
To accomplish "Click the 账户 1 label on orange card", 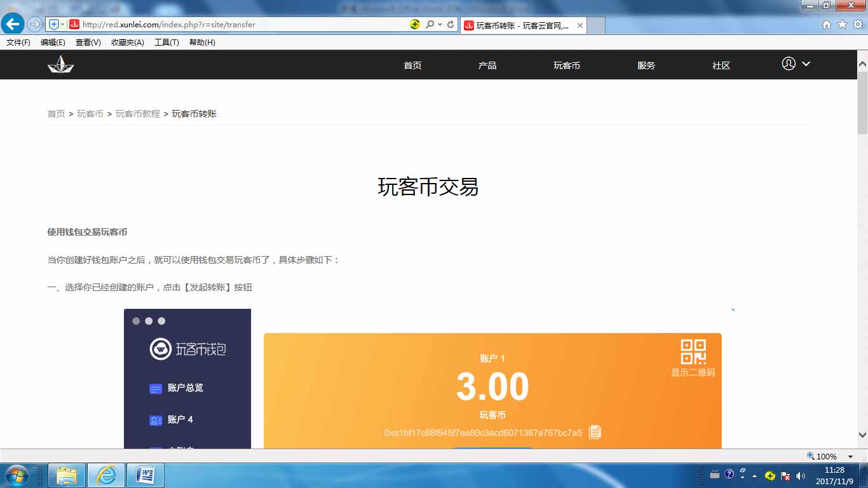I will click(492, 358).
